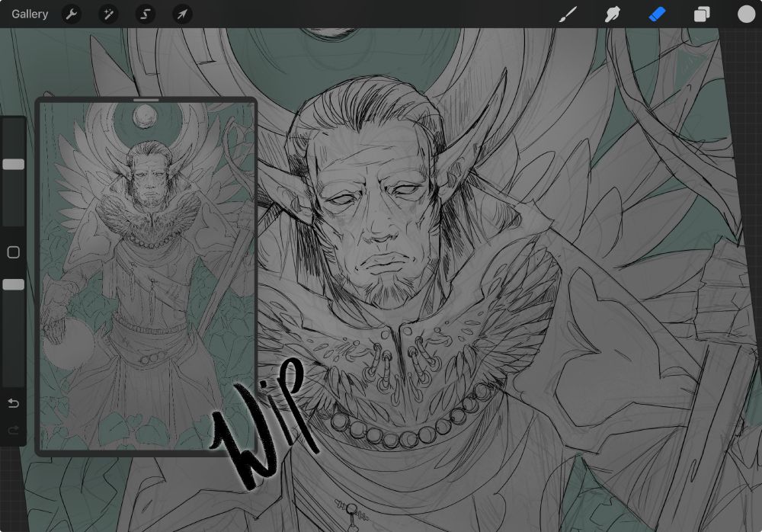Click the reference window artwork preview
762x532 pixels.
(x=147, y=276)
